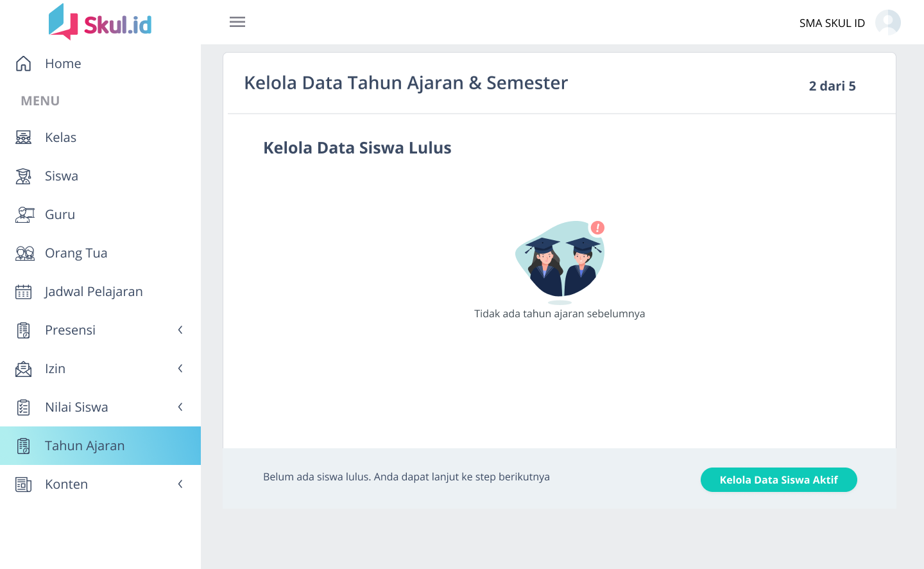The height and width of the screenshot is (569, 924).
Task: Select the Siswa graduate icon
Action: [x=24, y=176]
